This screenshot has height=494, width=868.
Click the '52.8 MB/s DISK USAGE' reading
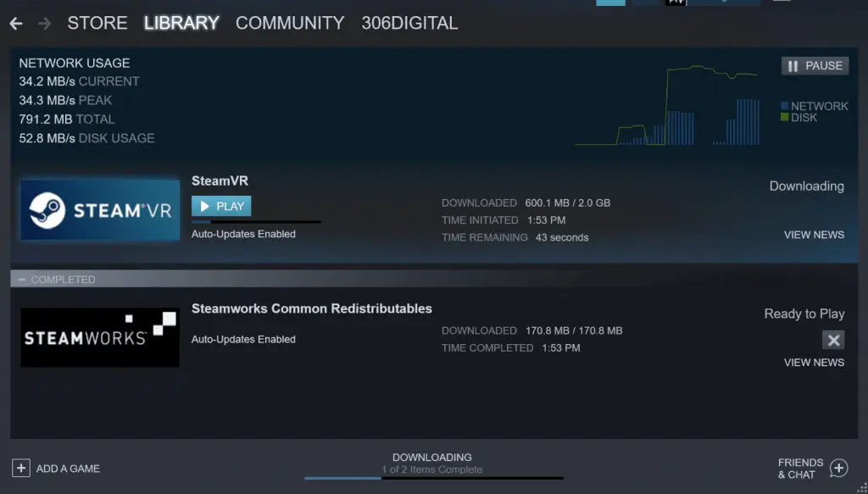pos(87,138)
